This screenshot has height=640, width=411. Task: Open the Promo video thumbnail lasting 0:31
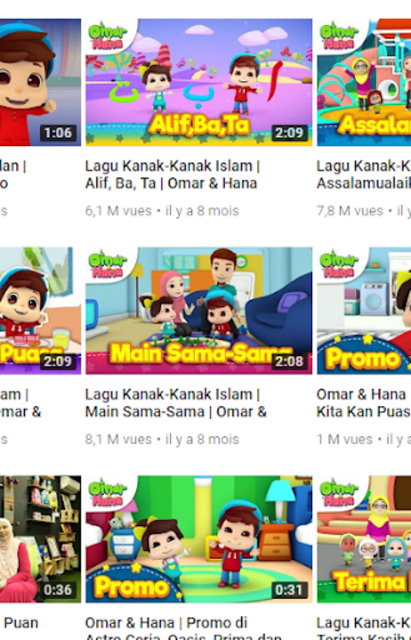point(199,539)
